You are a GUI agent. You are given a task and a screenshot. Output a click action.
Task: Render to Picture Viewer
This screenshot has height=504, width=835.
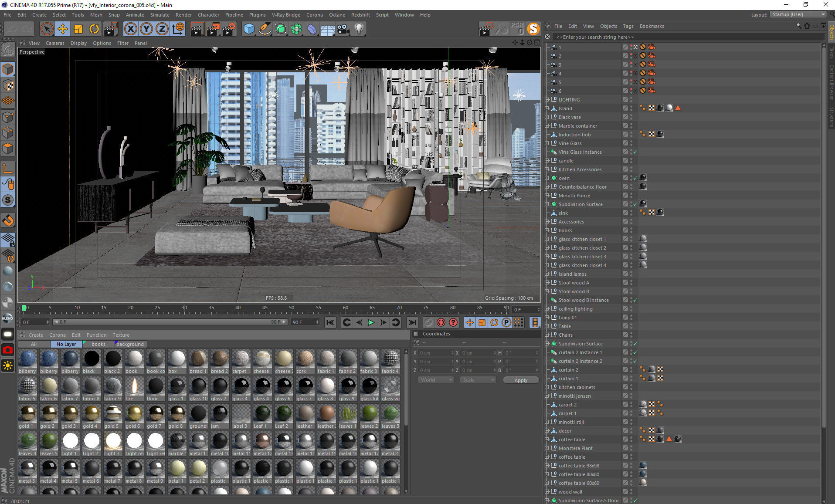[213, 29]
